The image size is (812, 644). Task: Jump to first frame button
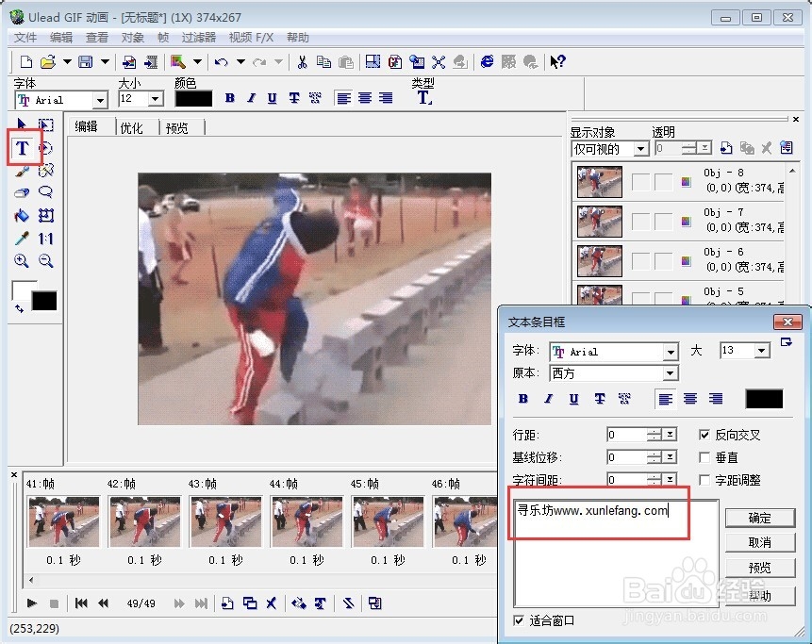pos(81,603)
